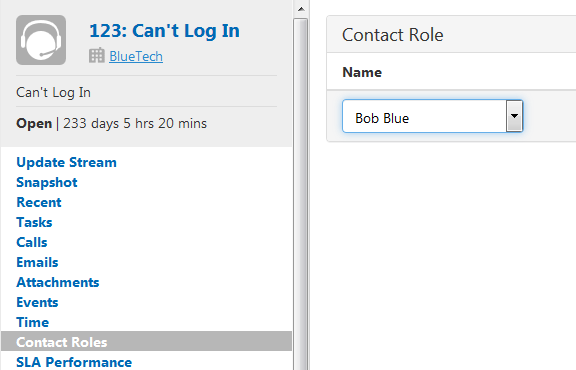Show the Recent items list

point(39,202)
